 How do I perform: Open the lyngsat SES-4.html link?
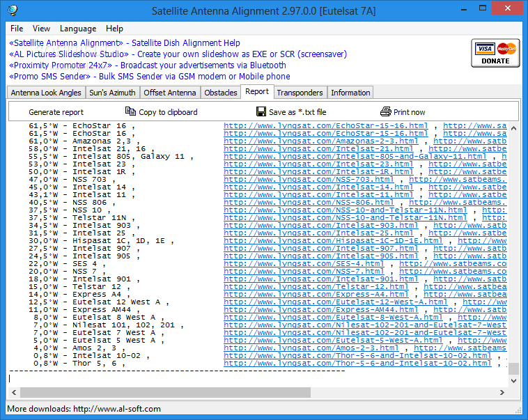(x=304, y=264)
